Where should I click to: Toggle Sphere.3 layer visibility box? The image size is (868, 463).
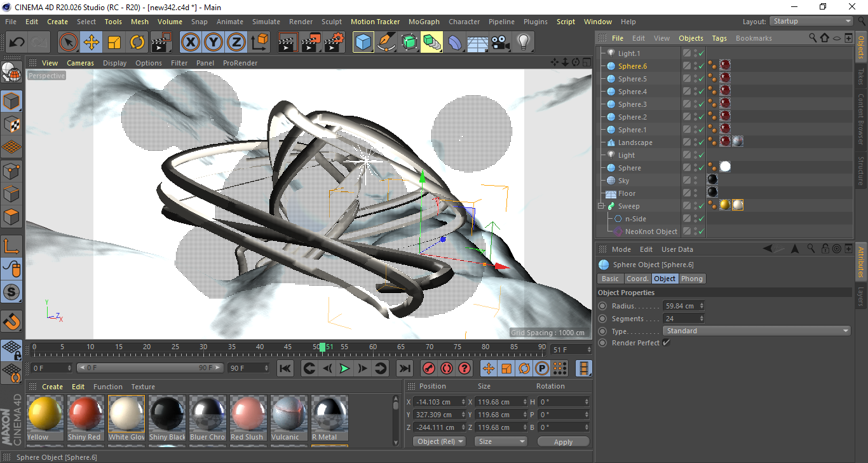pyautogui.click(x=687, y=104)
